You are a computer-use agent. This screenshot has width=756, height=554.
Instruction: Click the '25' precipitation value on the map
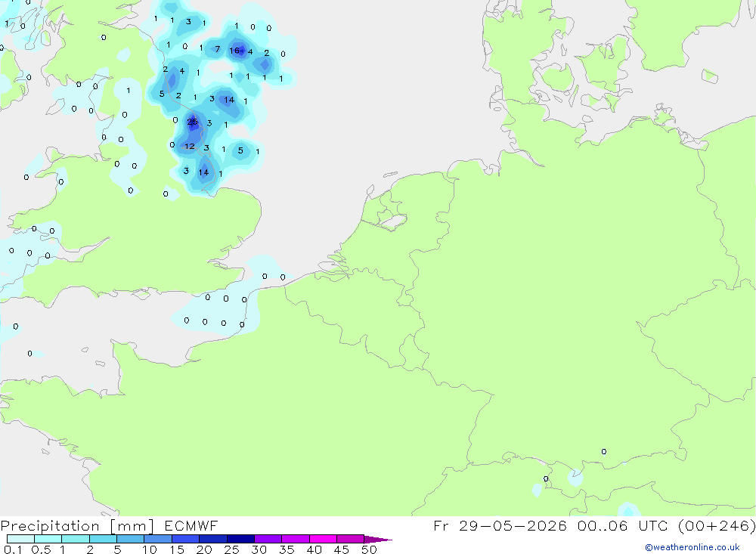[x=192, y=122]
